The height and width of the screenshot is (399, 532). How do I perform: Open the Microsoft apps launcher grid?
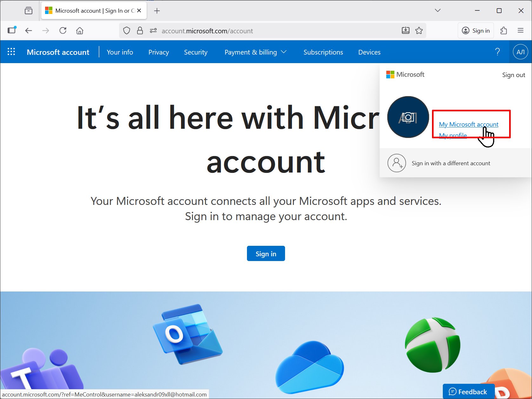(11, 52)
